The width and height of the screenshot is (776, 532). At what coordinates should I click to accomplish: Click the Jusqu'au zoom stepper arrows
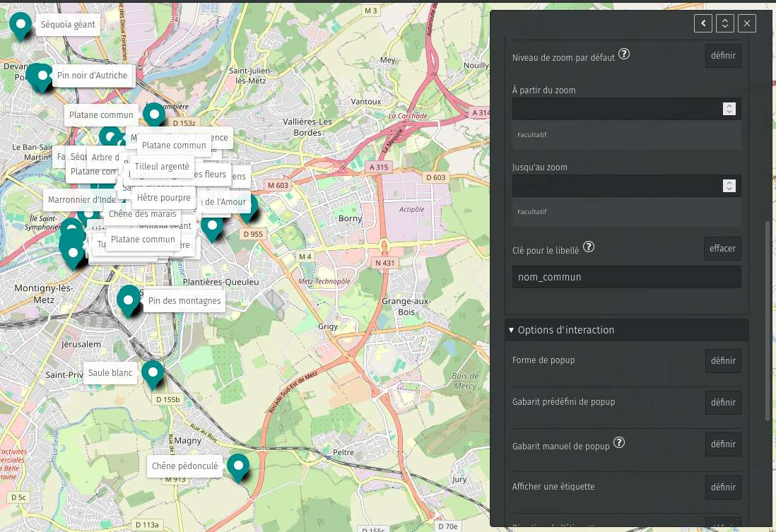tap(729, 186)
